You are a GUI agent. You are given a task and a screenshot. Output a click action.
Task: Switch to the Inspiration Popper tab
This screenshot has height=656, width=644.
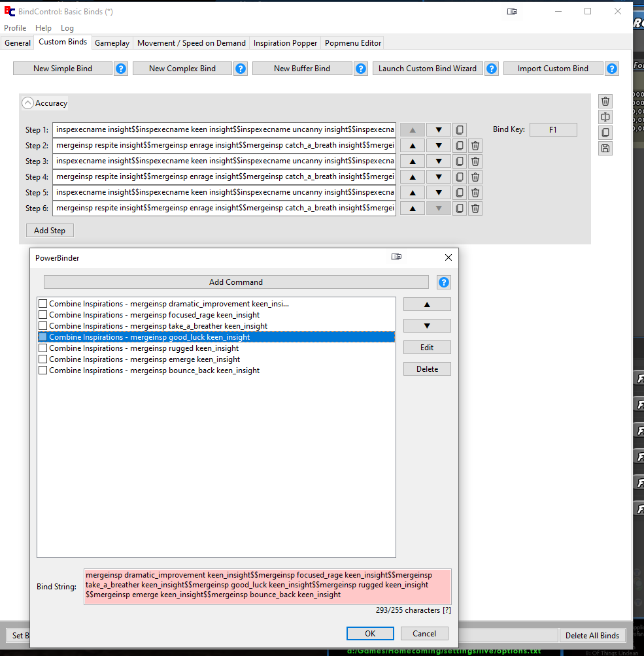[285, 43]
